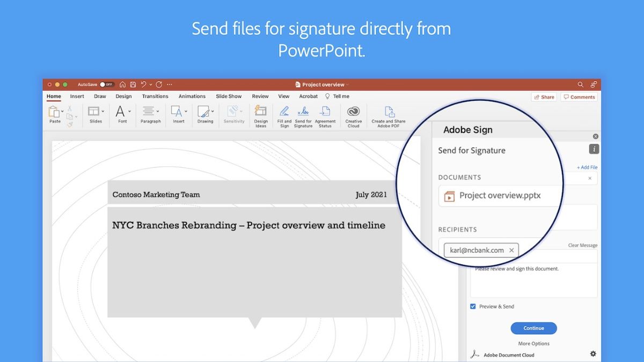Switch to the Home tab

(x=54, y=97)
